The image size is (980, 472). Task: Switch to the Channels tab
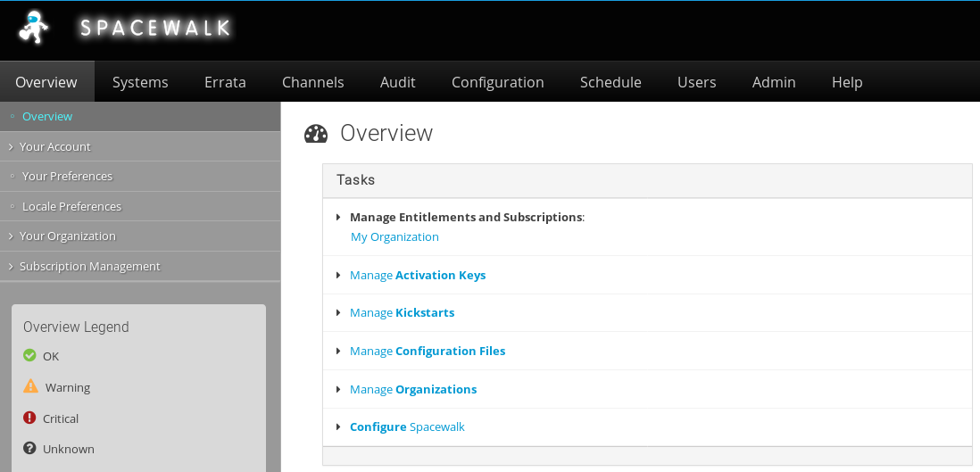click(x=312, y=82)
